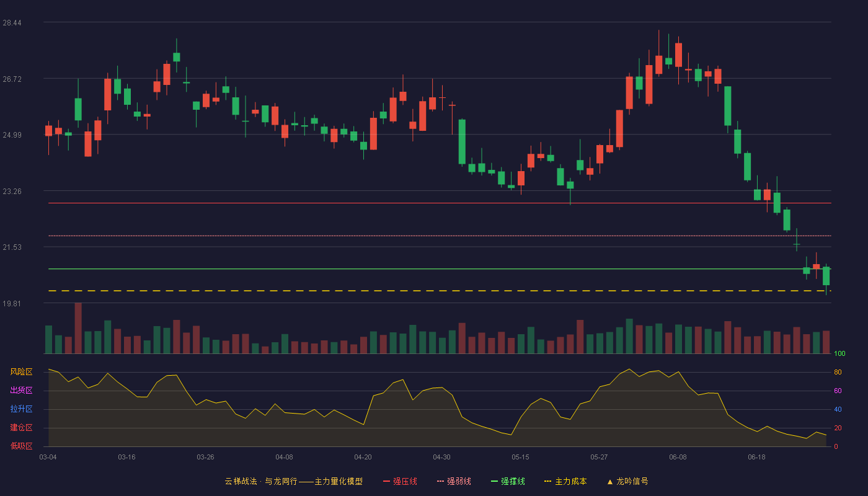Click the chart title 云梯战法 text
This screenshot has width=868, height=496.
pyautogui.click(x=241, y=481)
